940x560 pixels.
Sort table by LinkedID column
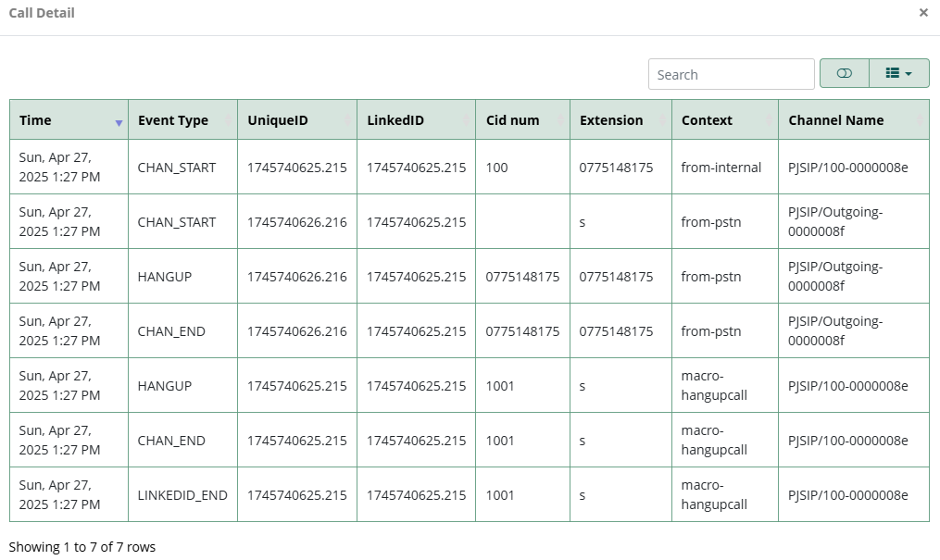coord(416,120)
